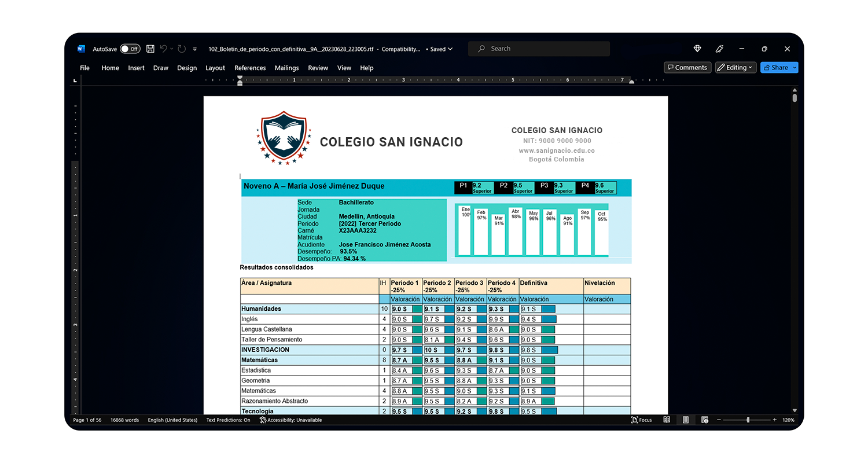The height and width of the screenshot is (463, 868).
Task: Enable Focus mode from status bar
Action: coord(641,420)
